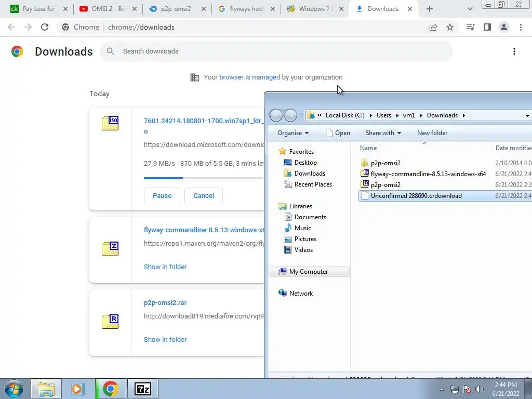This screenshot has width=532, height=399.
Task: Launch Windows Media Player from taskbar
Action: [77, 389]
